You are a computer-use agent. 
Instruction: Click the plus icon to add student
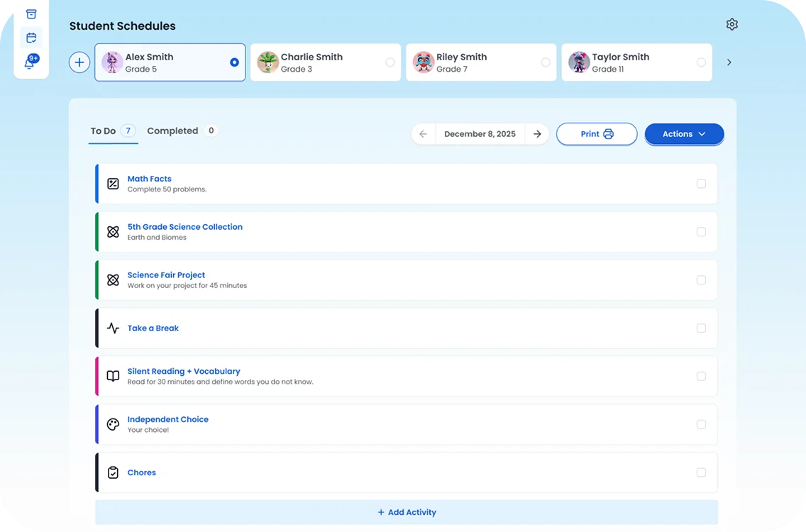[79, 62]
